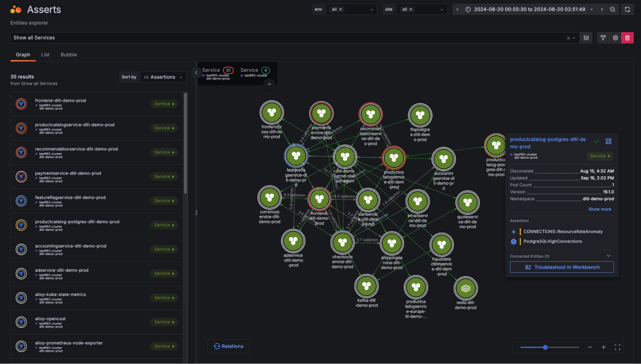Click the zoom-out magnifier icon near the time range
Screen dimensions: 641x364
(x=613, y=9)
